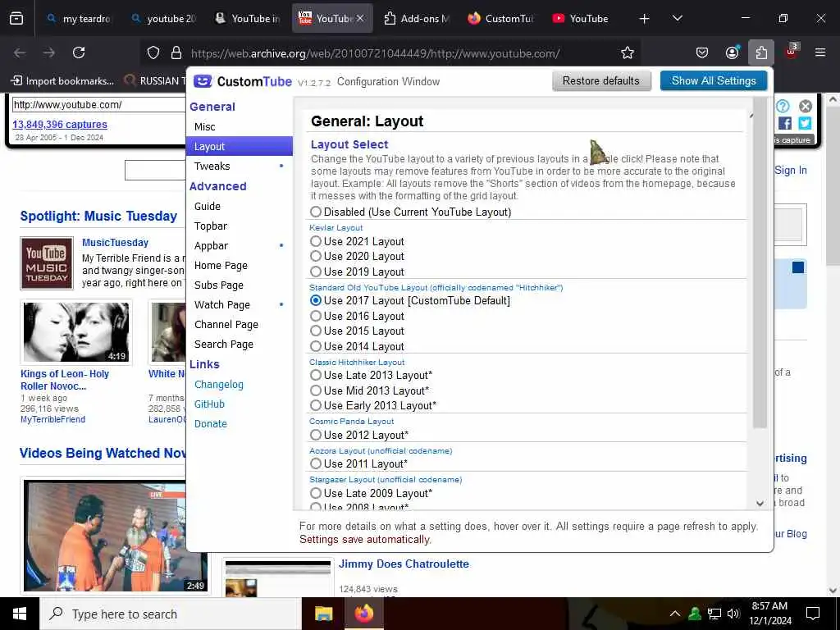The image size is (840, 630).
Task: Select Use 2015 Layout option
Action: pyautogui.click(x=316, y=331)
